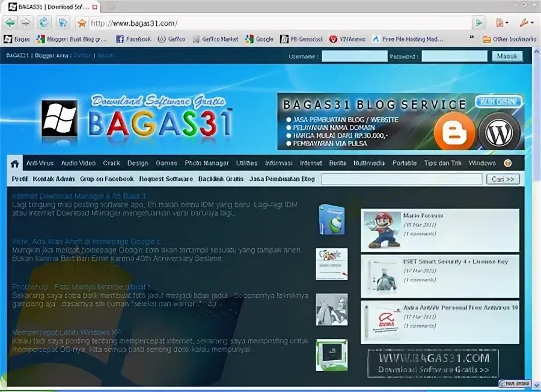
Task: Open the Grup on Facebook link
Action: click(106, 179)
